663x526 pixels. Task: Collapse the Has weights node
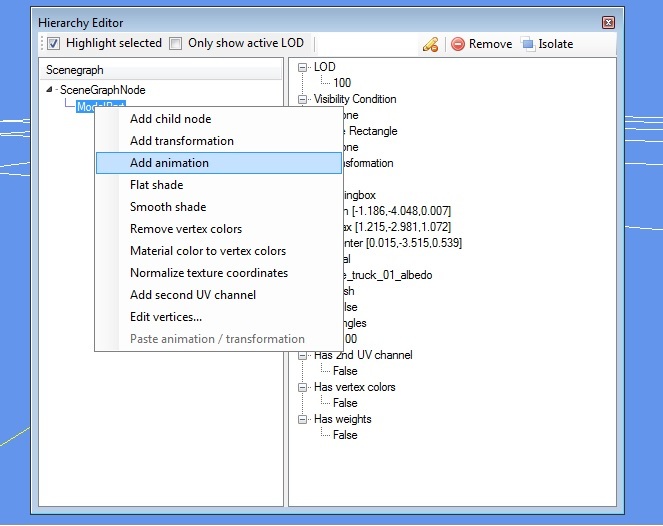tap(302, 419)
